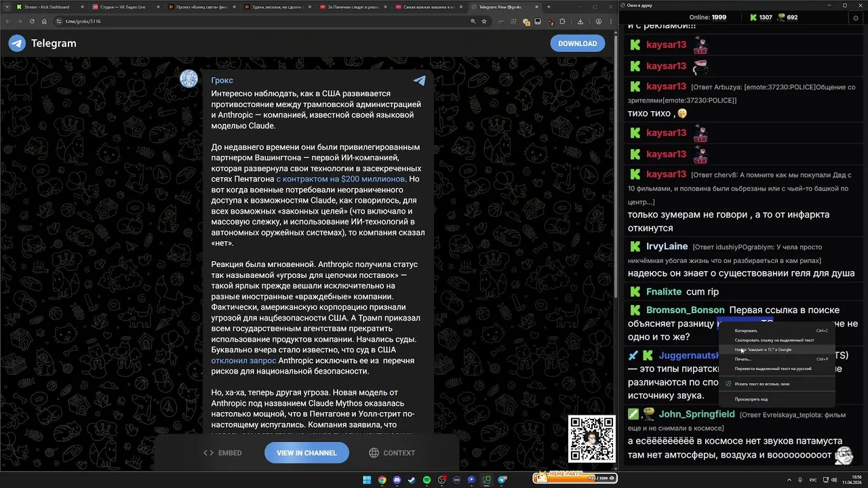The width and height of the screenshot is (868, 488).
Task: Open the link отклонил запрос
Action: point(243,361)
